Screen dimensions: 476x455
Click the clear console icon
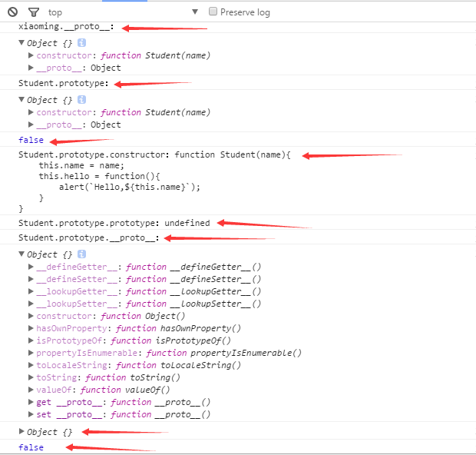pyautogui.click(x=13, y=12)
